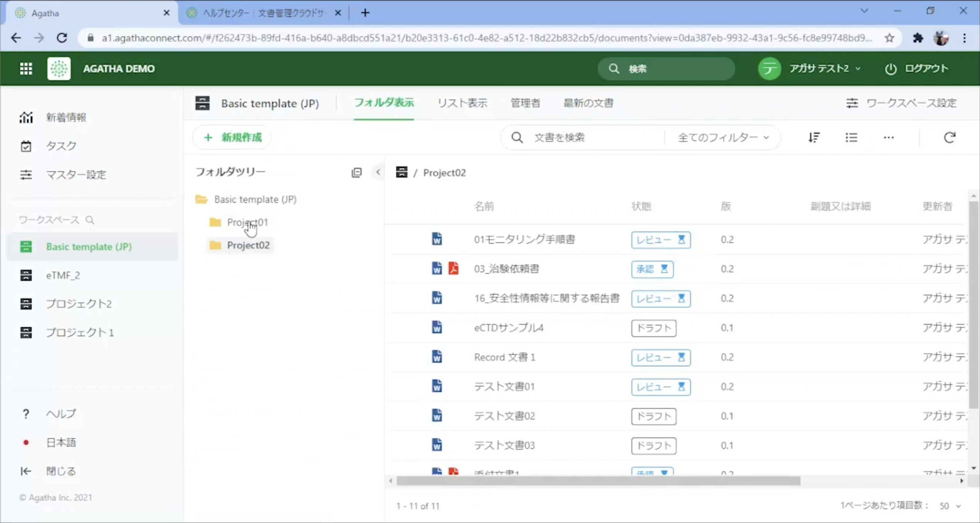Click the green user avatar icon
Screen dimensions: 980x523
click(x=770, y=69)
